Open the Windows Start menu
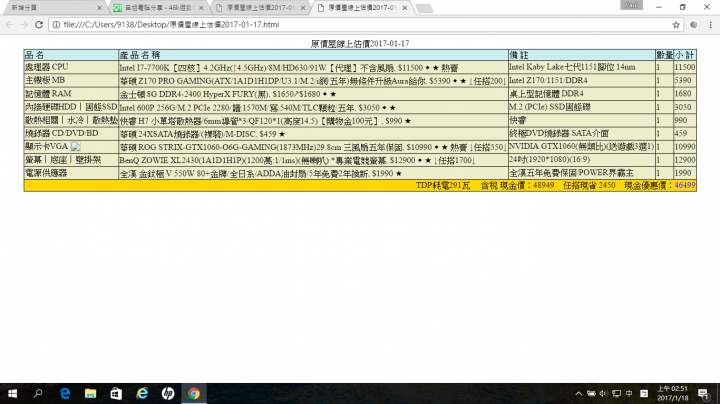This screenshot has width=720, height=404. pos(12,393)
